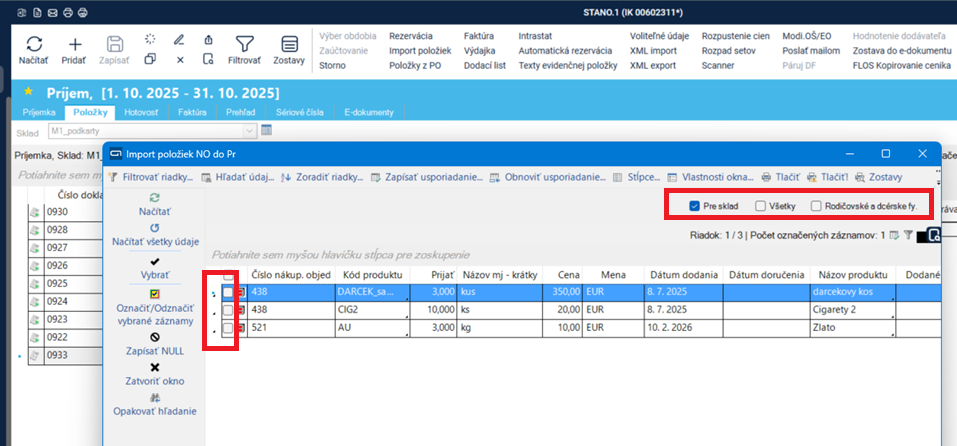Open the Filtrovať funnel tool

click(244, 45)
